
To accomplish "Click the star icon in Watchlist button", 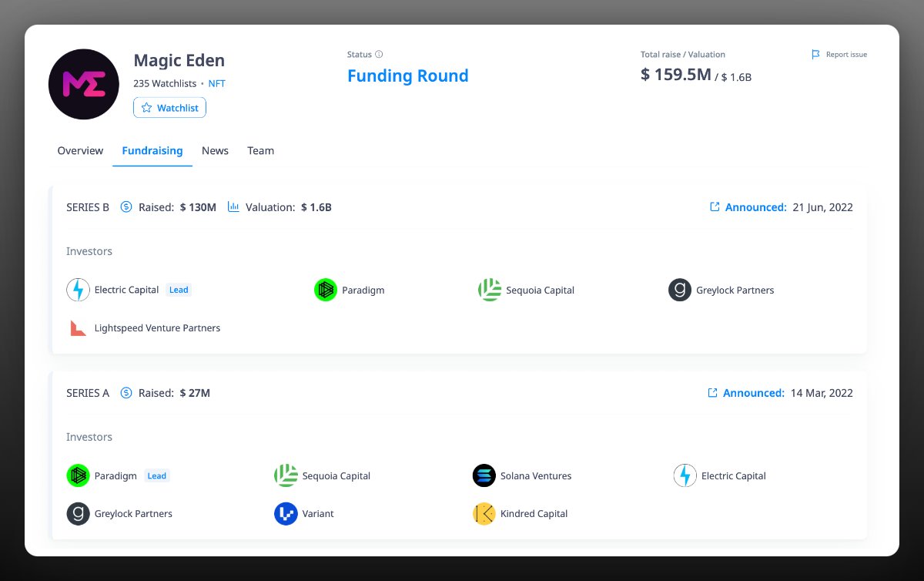I will pos(146,108).
